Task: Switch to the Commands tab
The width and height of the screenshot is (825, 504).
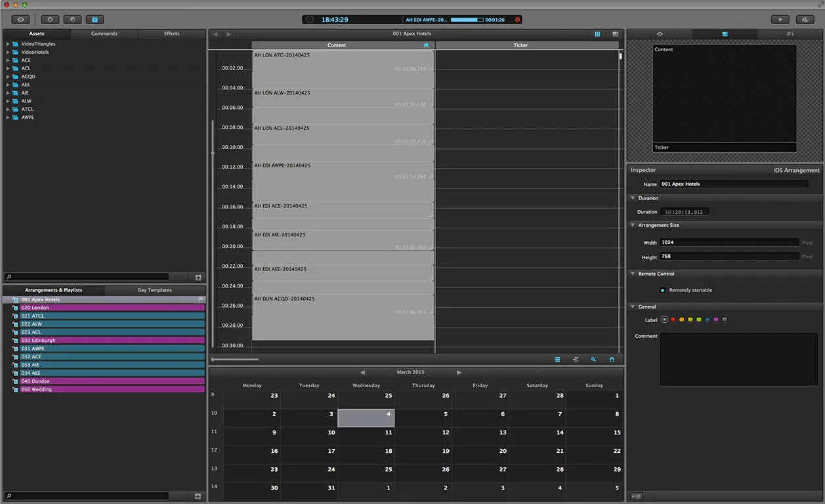Action: [x=104, y=33]
